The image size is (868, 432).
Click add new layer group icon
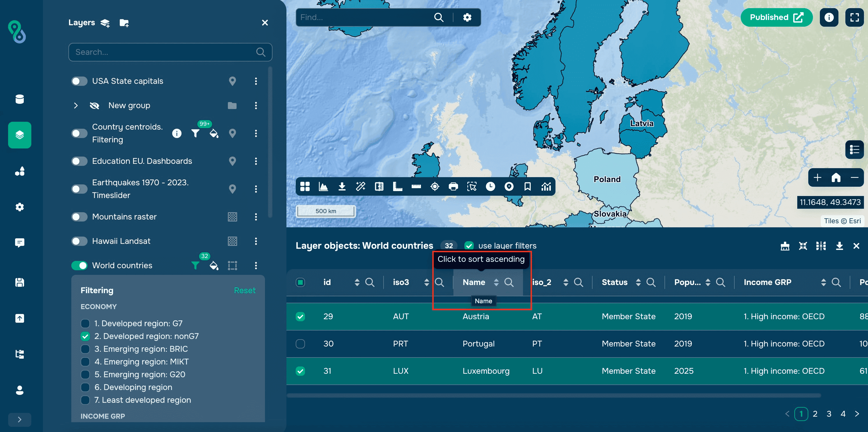(124, 23)
